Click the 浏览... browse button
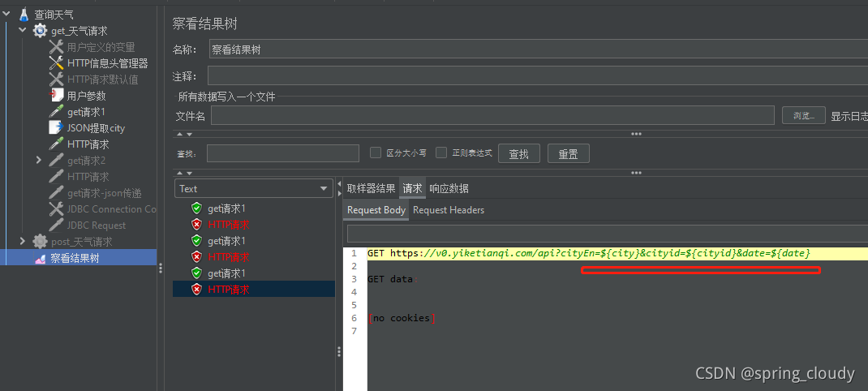 point(804,116)
